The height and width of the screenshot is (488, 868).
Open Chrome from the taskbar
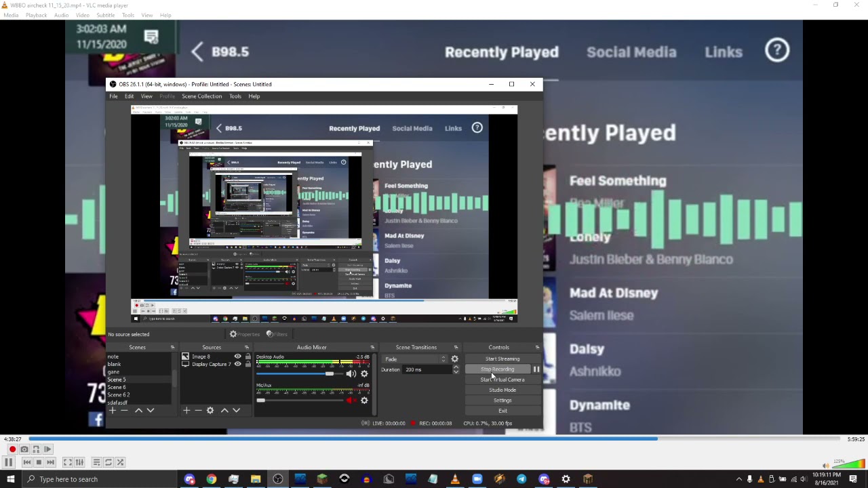pyautogui.click(x=212, y=479)
